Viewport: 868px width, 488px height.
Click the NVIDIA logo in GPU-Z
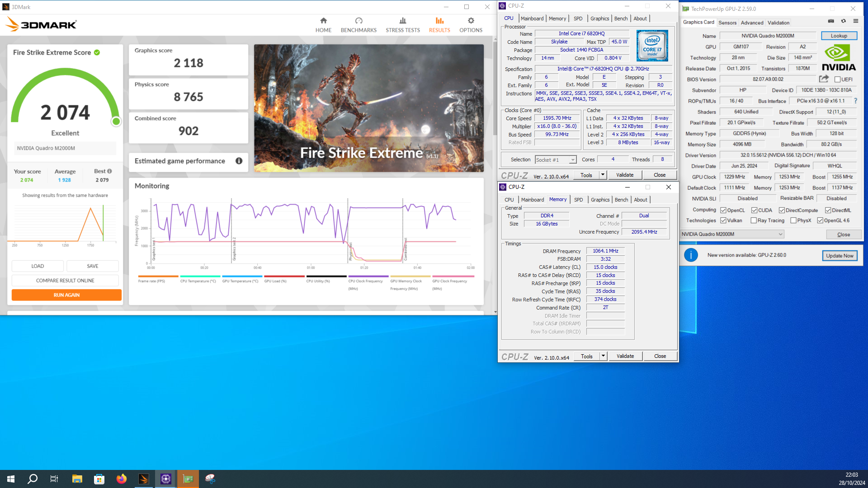pos(839,58)
